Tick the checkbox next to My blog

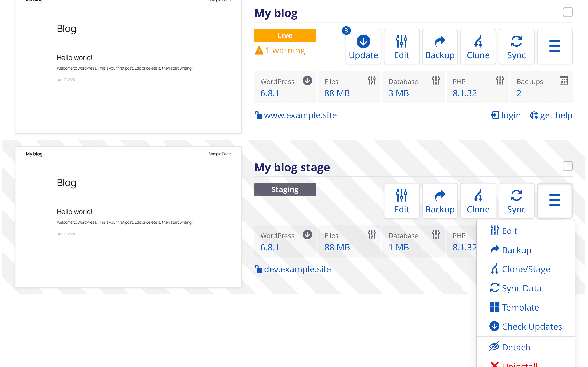[x=568, y=12]
